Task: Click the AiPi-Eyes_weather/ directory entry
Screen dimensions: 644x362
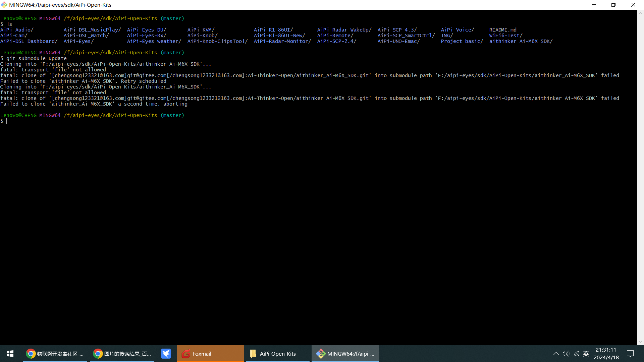Action: [154, 41]
